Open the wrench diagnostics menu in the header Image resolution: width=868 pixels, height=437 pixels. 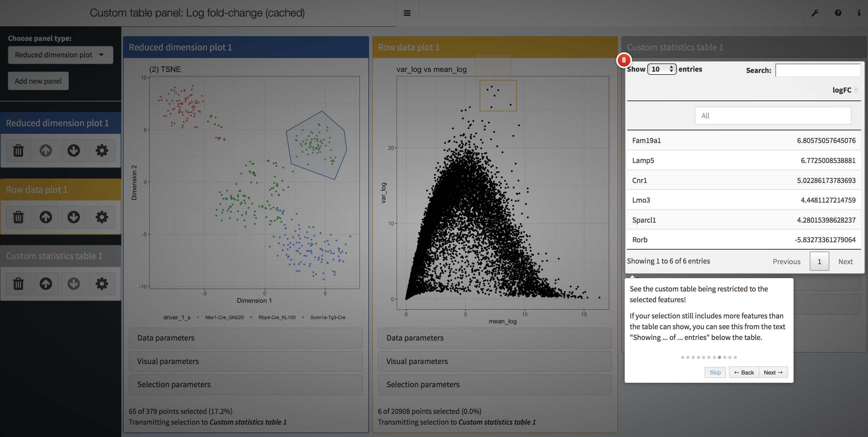(x=815, y=13)
